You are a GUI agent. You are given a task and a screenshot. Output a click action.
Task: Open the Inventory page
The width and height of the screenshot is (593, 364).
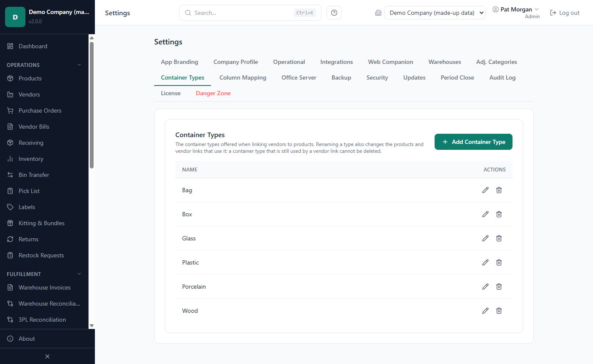coord(44,159)
